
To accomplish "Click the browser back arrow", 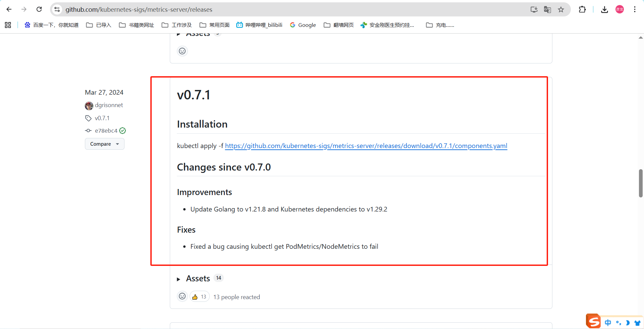I will (9, 9).
